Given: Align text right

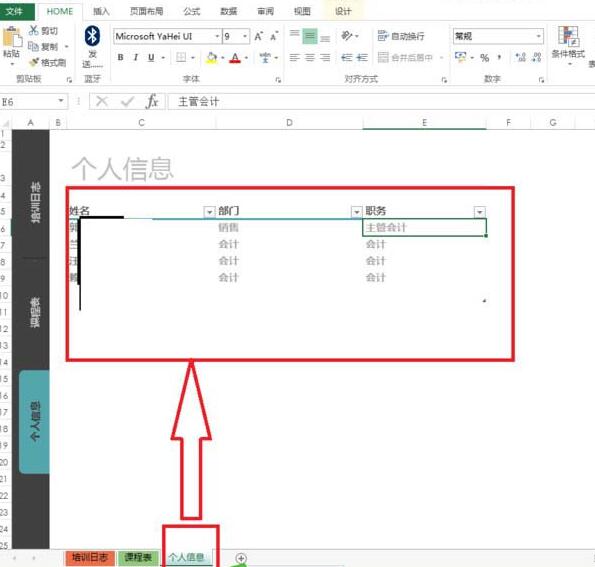Looking at the screenshot, I should 325,57.
